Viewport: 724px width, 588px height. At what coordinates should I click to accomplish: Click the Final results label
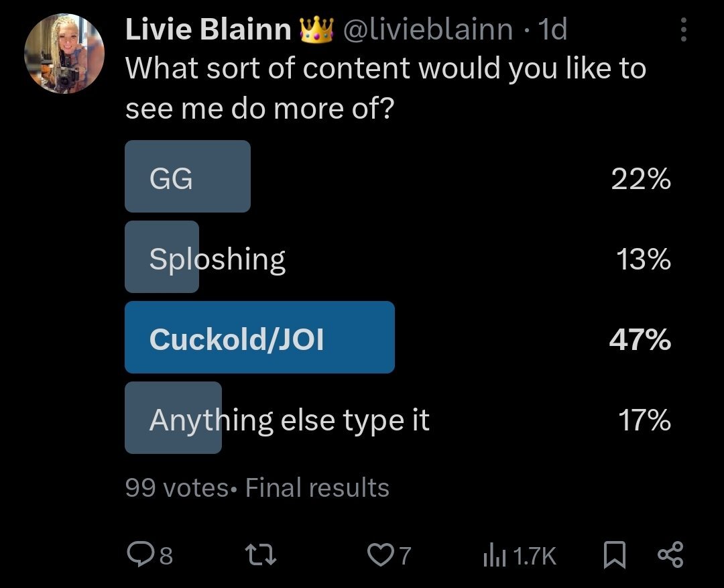317,488
